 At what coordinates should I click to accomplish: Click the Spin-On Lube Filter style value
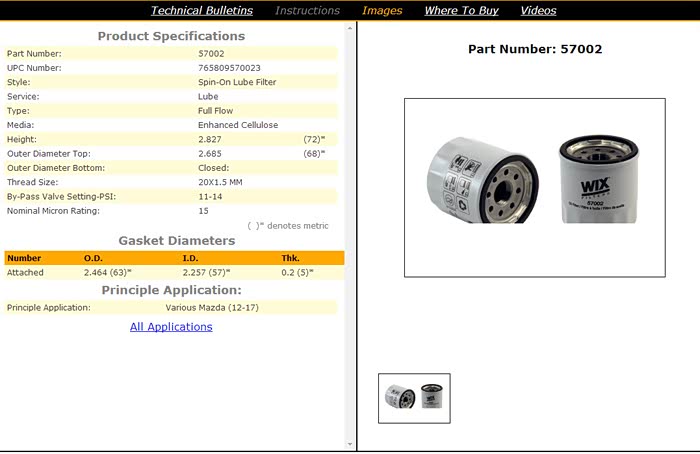237,82
